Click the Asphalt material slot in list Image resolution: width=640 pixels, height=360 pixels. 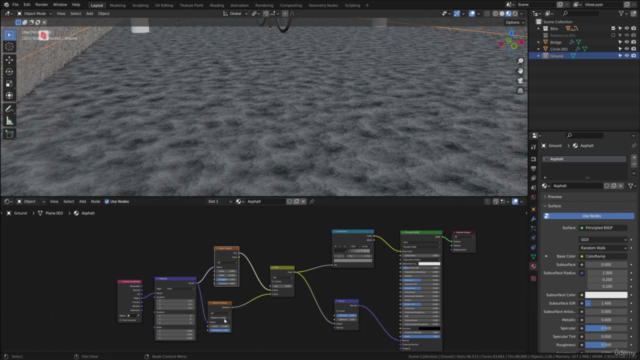coord(584,159)
